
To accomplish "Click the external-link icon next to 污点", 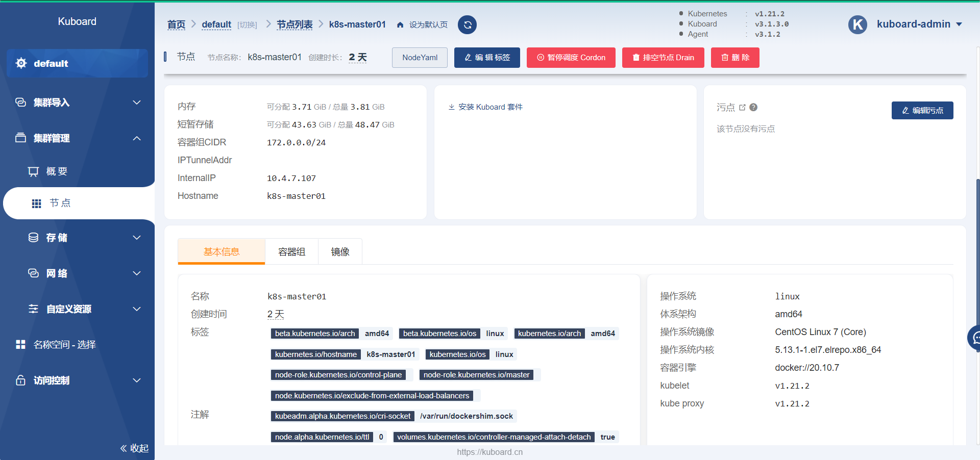I will (743, 107).
